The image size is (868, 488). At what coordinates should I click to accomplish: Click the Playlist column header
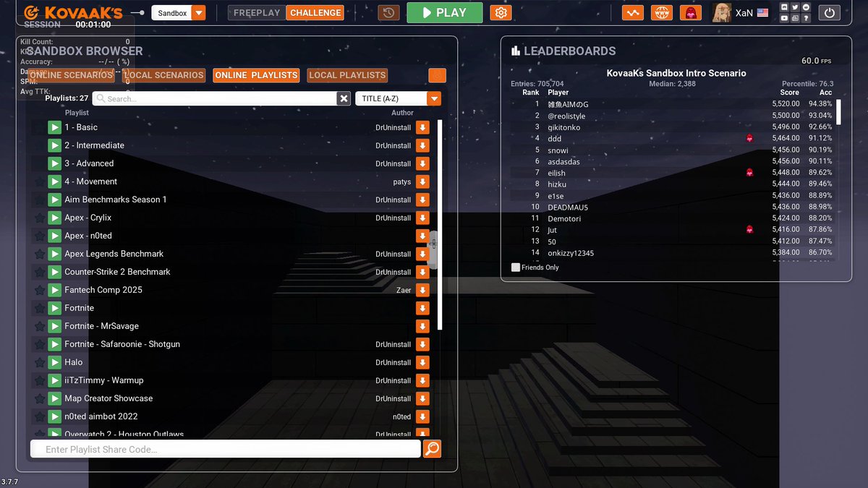[77, 113]
